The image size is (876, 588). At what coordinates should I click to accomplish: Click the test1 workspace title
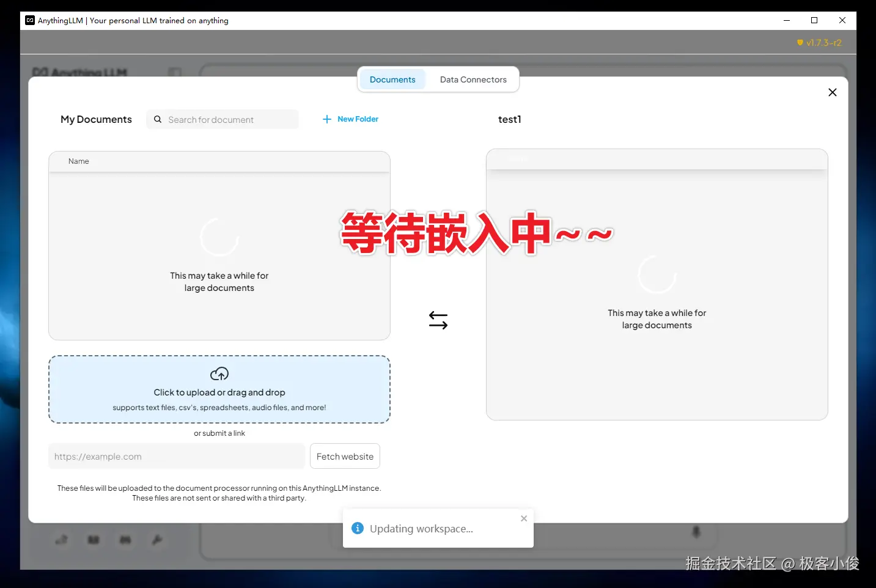point(510,119)
